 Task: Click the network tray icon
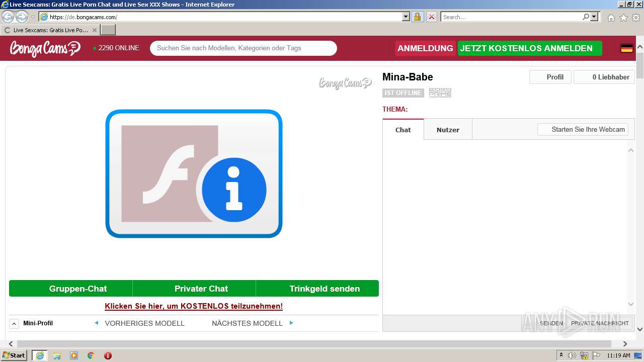tap(584, 355)
